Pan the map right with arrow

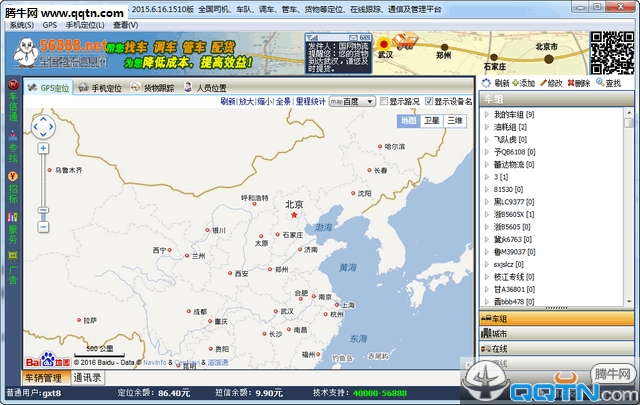[51, 127]
